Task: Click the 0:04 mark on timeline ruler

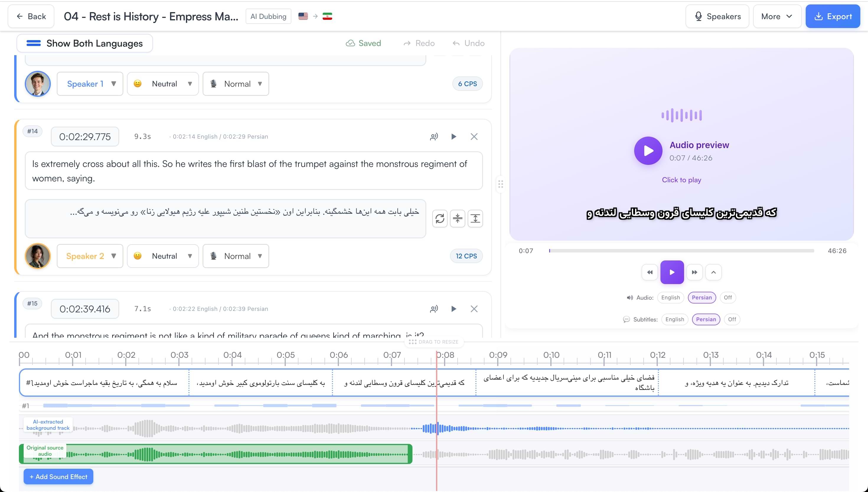Action: click(232, 355)
